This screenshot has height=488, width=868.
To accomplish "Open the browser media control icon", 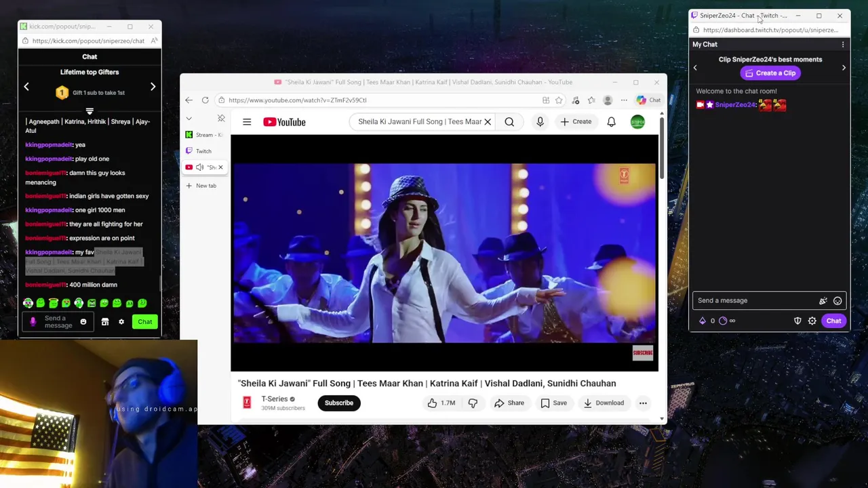I will coord(576,100).
